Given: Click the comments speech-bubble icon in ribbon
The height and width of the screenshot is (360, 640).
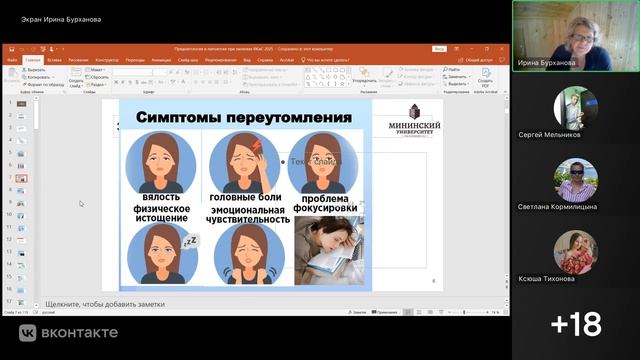Looking at the screenshot, I should (502, 60).
